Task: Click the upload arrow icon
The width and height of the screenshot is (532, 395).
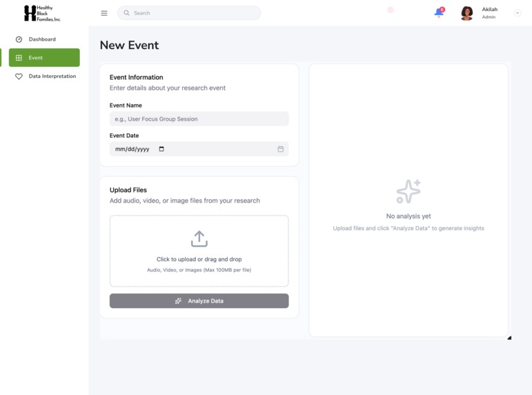Action: [x=199, y=239]
